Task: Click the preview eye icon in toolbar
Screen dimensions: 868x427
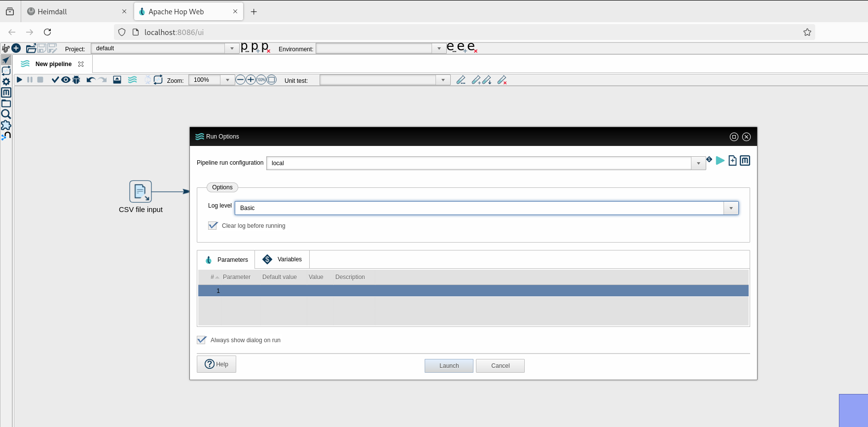Action: [66, 80]
